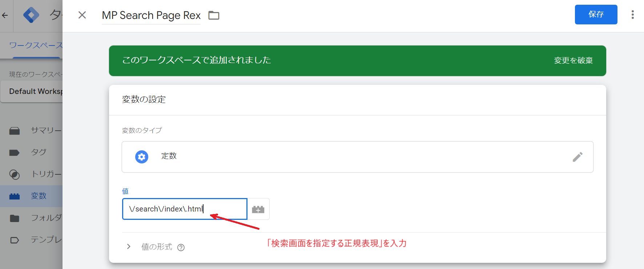Click the 定数 gear icon
The height and width of the screenshot is (269, 644).
click(x=142, y=157)
